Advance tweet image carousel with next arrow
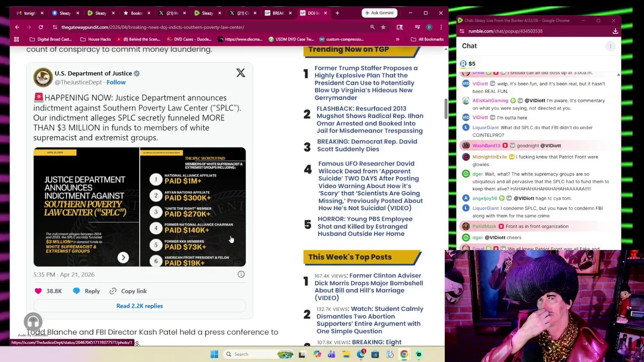644x362 pixels. (123, 257)
